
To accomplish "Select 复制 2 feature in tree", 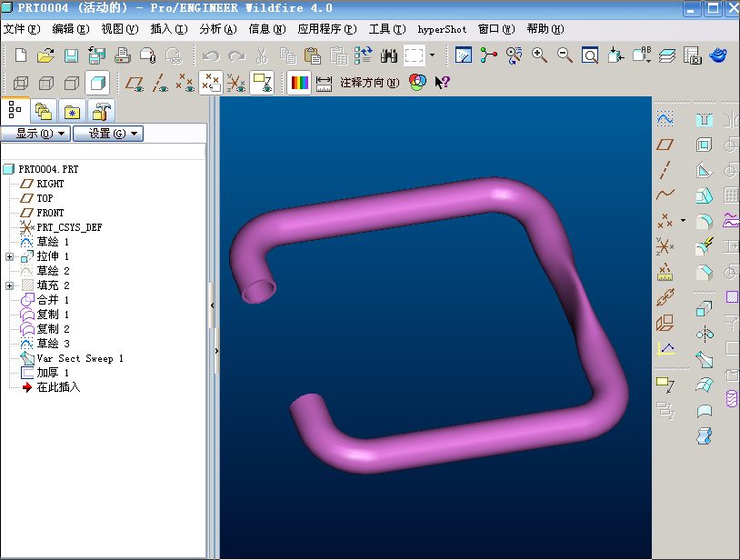I will pyautogui.click(x=53, y=329).
